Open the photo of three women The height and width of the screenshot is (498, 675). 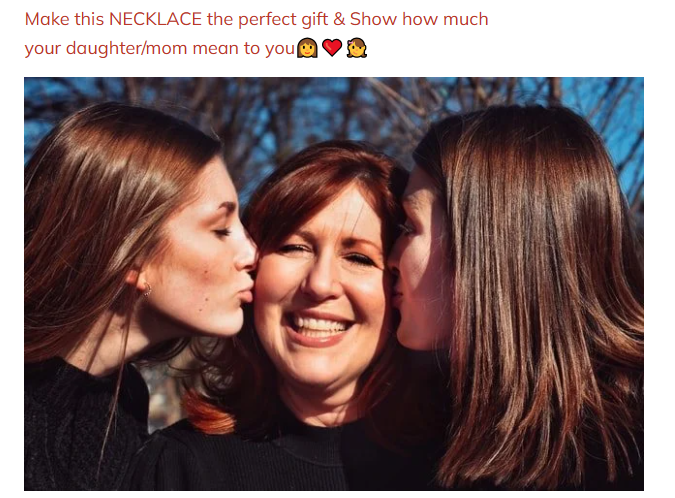tap(334, 284)
